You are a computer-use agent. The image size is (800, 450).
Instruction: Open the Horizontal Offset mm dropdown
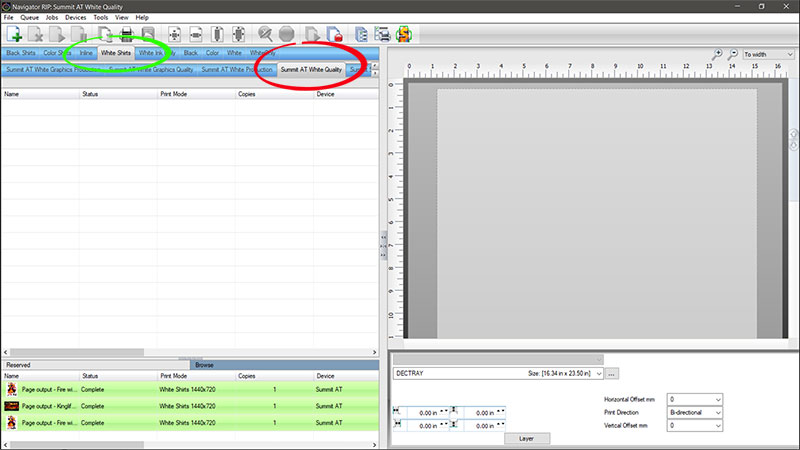695,399
